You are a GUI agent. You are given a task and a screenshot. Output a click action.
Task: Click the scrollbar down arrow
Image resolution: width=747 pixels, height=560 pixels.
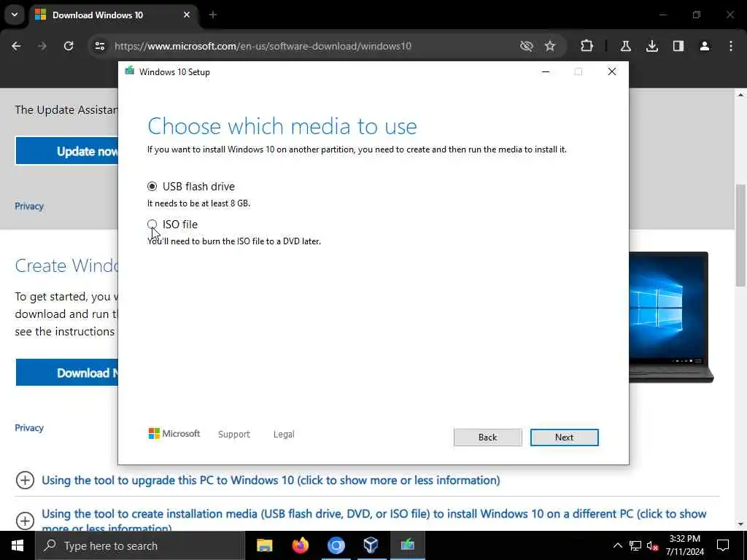(741, 524)
